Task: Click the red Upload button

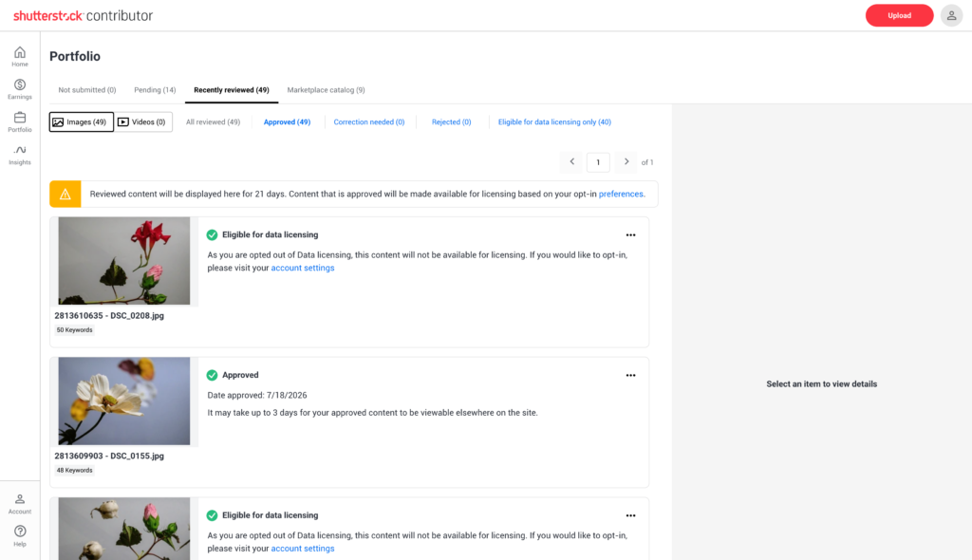Action: [899, 15]
